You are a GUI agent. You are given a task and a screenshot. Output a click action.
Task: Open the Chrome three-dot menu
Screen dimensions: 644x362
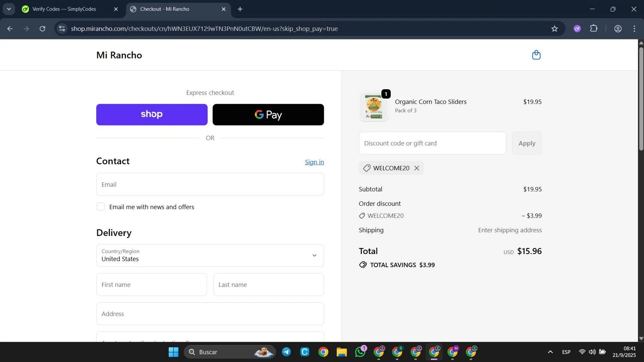click(635, 29)
